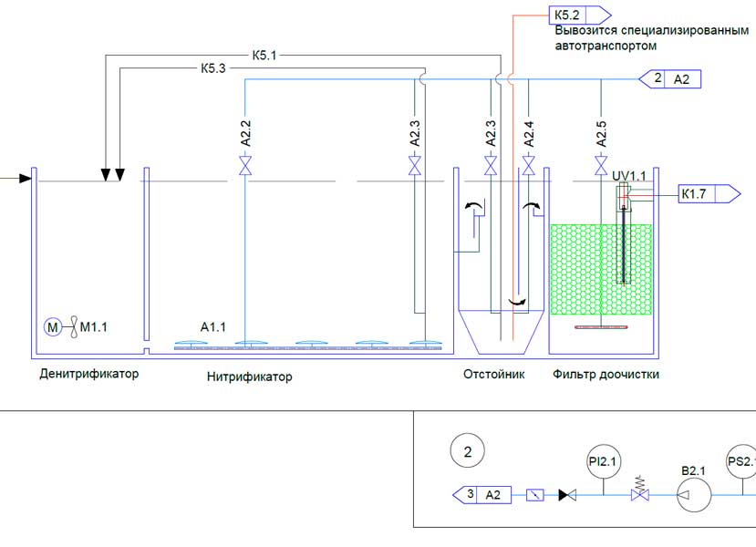Select the A2.2 valve symbol
Viewport: 756px width, 547px height.
(x=245, y=167)
